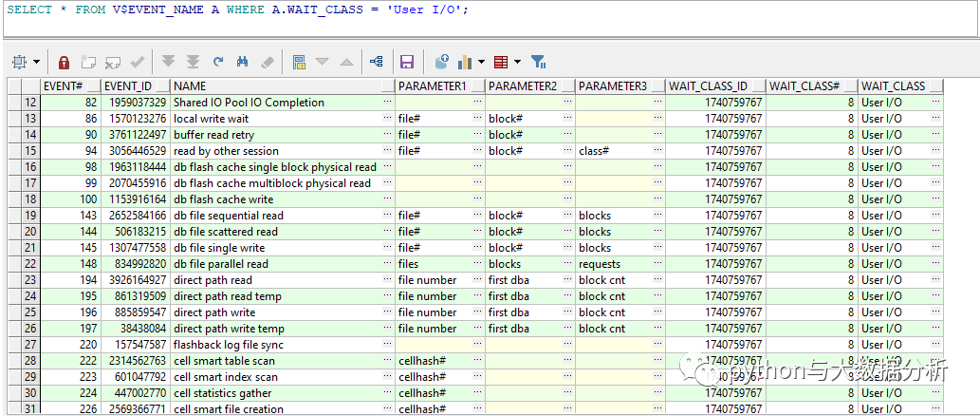Click the eraser clear record icon
The width and height of the screenshot is (980, 416).
pos(267,62)
